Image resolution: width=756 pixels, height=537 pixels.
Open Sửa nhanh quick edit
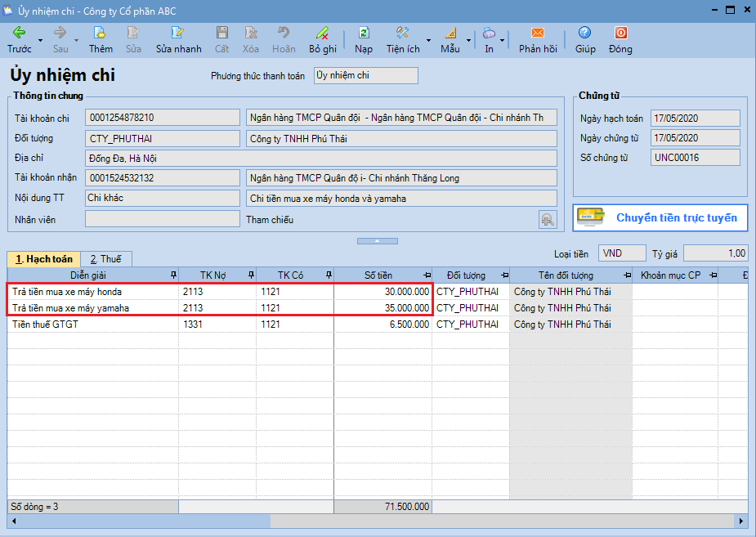coord(178,39)
